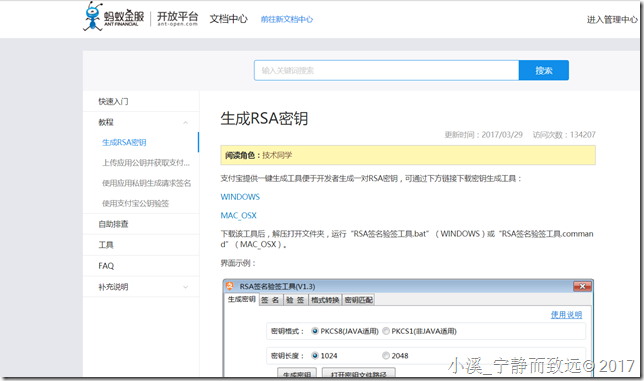Viewport: 644px width, 381px height.
Task: Choose the 2048 key length option
Action: (386, 356)
